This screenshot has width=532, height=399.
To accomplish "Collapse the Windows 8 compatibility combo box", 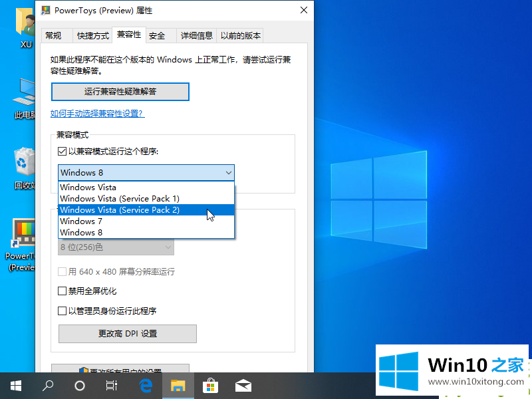I will pyautogui.click(x=146, y=173).
